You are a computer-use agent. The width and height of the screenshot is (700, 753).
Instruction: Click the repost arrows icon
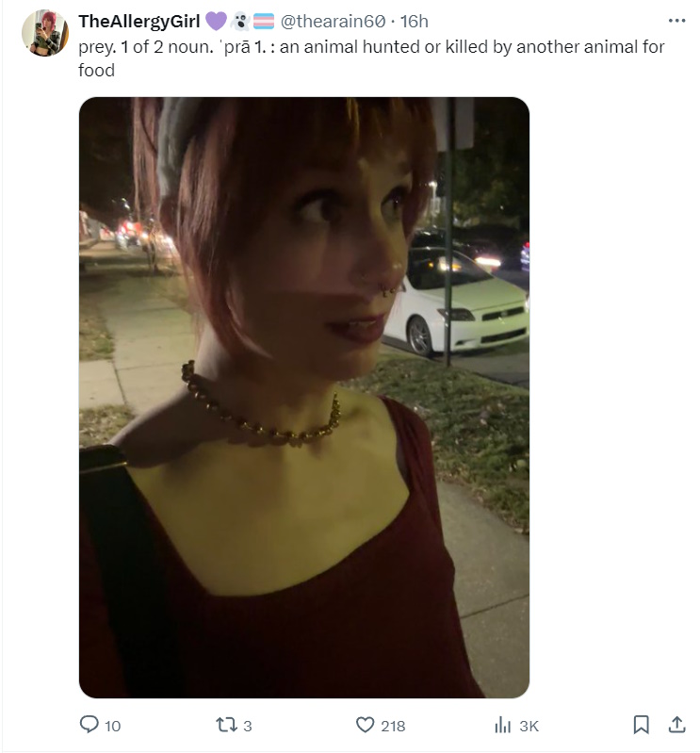225,725
